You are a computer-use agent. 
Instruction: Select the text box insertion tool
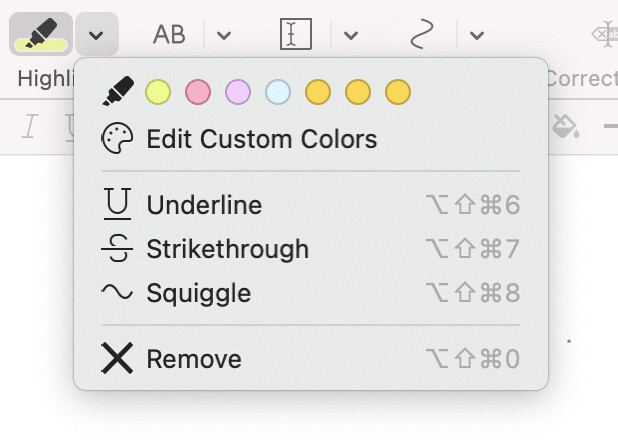(x=295, y=35)
